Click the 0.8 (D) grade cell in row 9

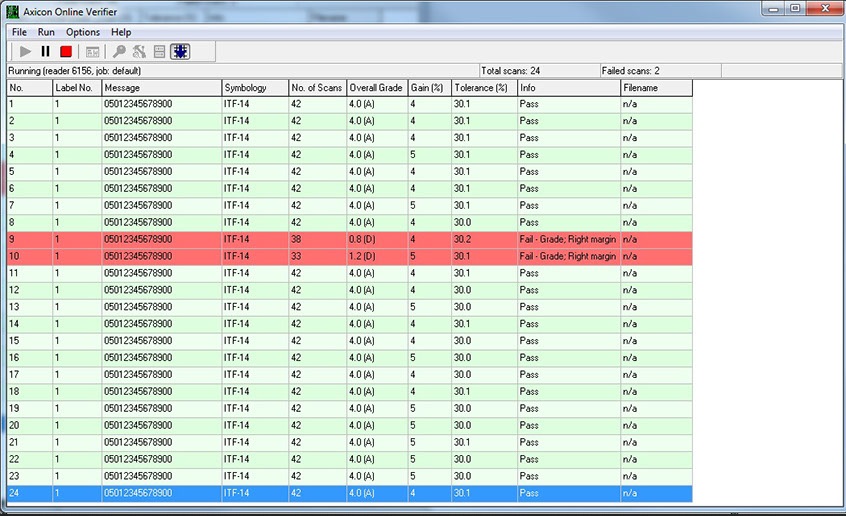pyautogui.click(x=377, y=239)
